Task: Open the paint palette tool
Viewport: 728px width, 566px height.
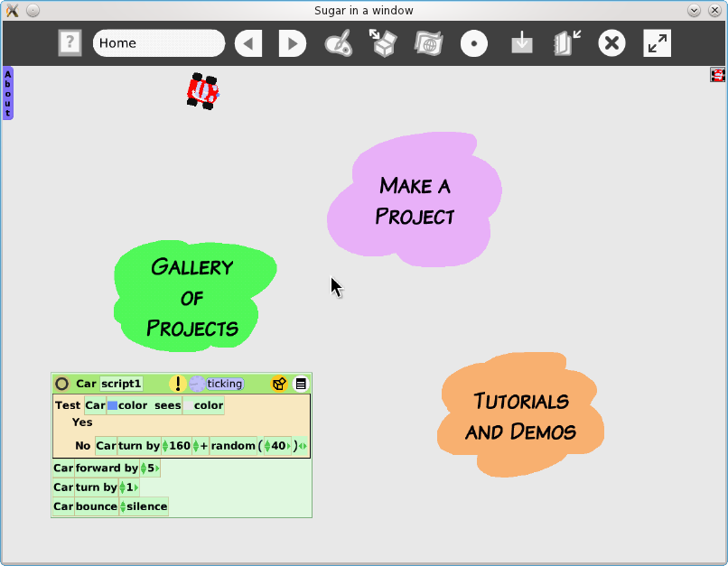Action: click(338, 43)
